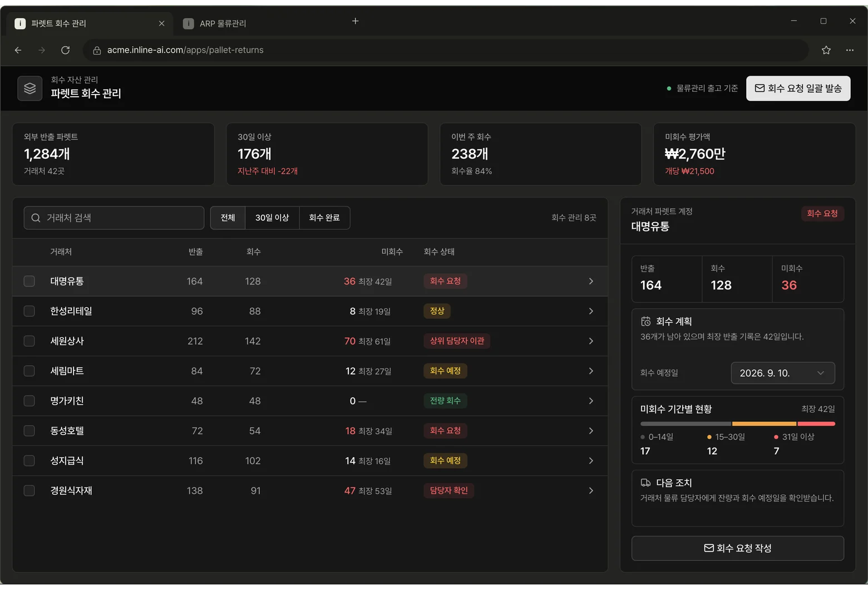
Task: Expand the 동성호텔 row chevron
Action: click(x=591, y=431)
